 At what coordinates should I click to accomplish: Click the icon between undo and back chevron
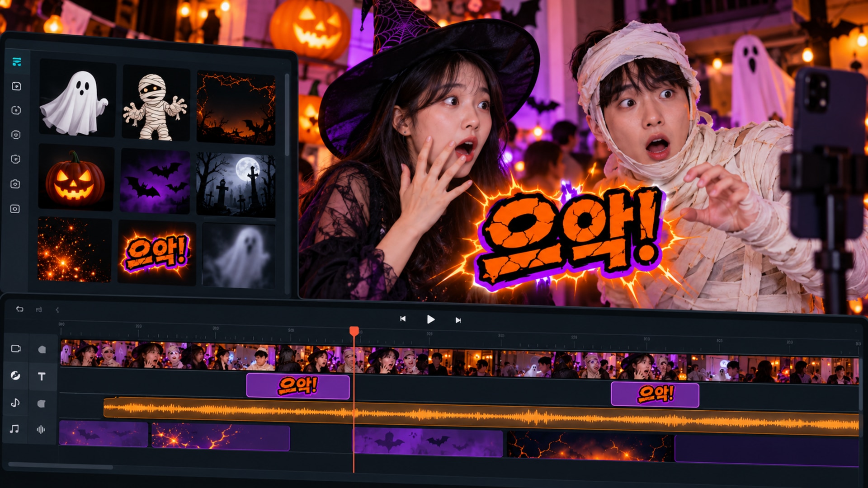pyautogui.click(x=39, y=310)
